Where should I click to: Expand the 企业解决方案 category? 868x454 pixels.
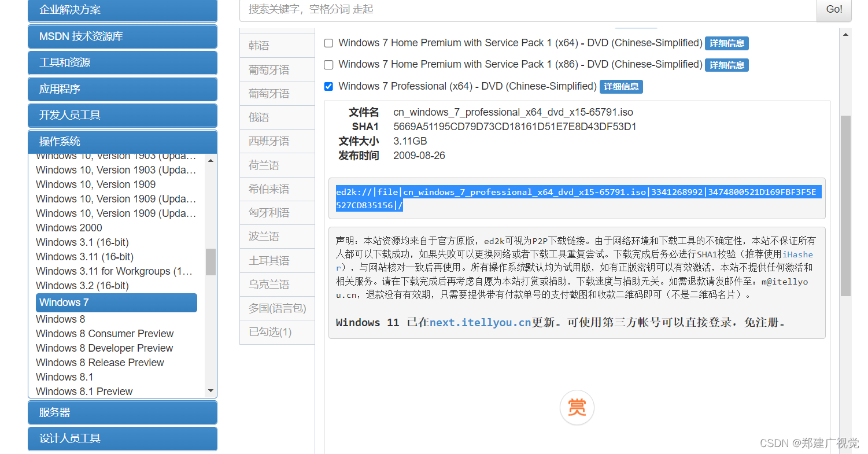pos(123,10)
